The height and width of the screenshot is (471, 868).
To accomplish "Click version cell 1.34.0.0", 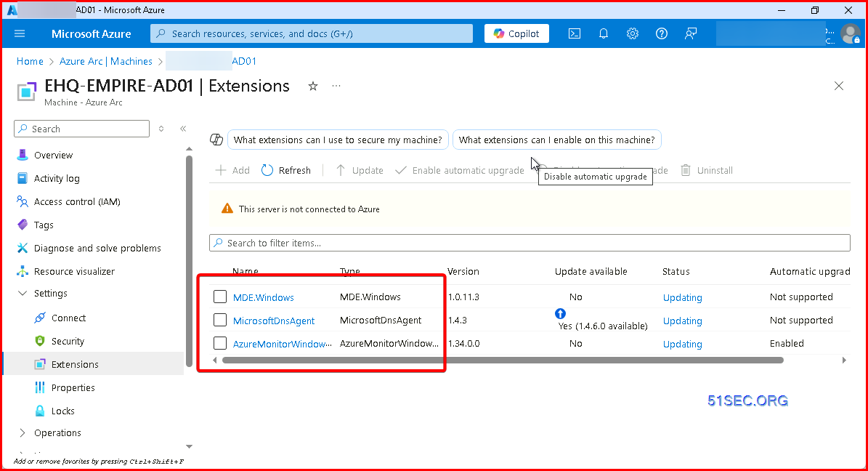I will tap(464, 344).
